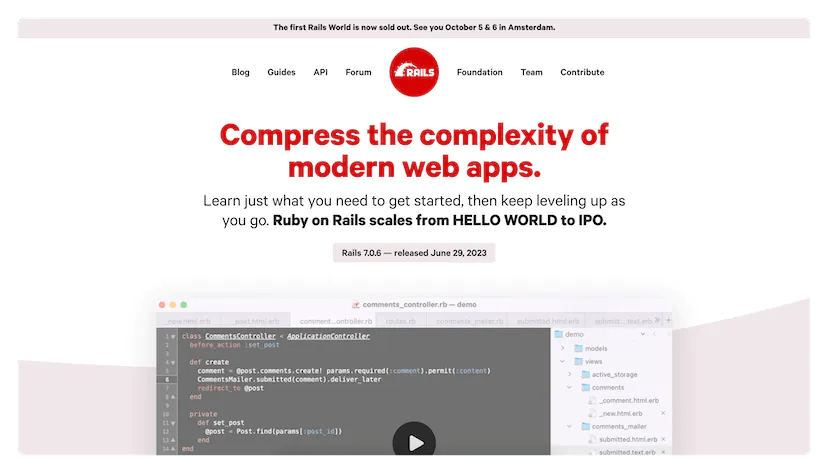Open the Team page
Screen dimensions: 828x473
(x=531, y=72)
